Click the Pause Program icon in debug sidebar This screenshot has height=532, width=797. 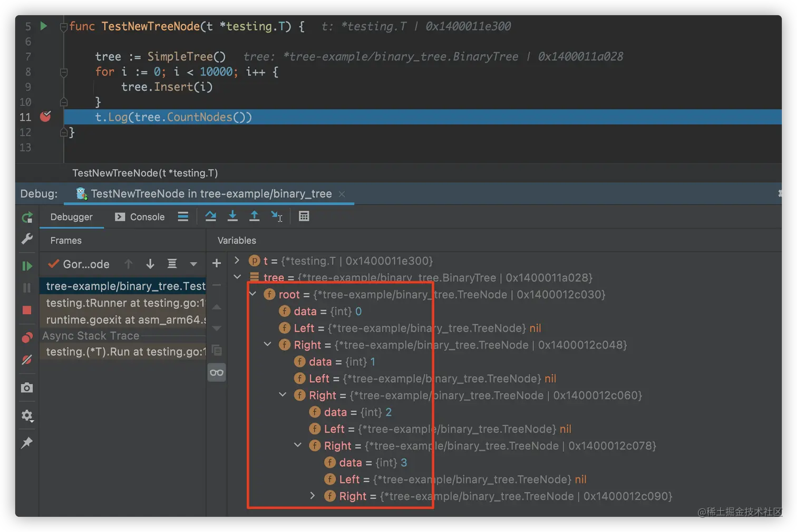27,288
